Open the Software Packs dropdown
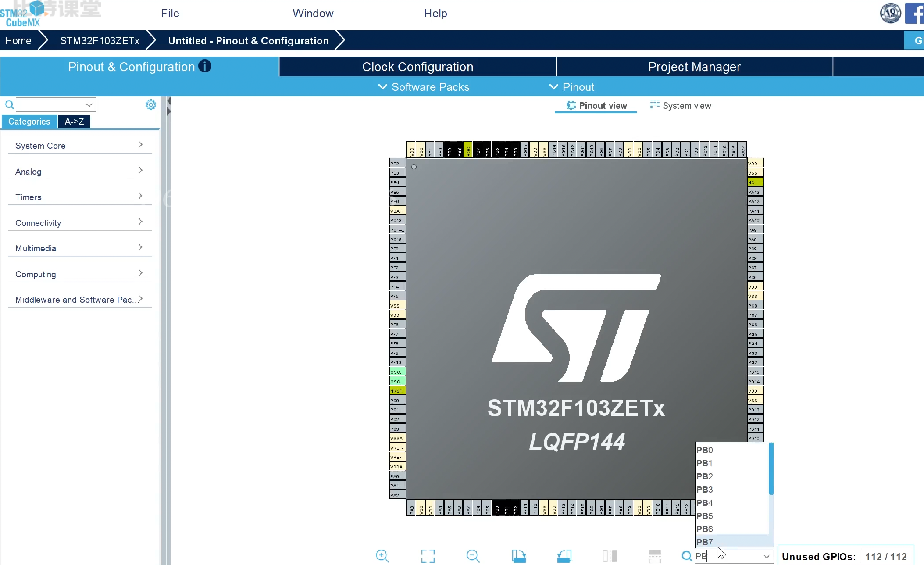This screenshot has width=924, height=565. coord(424,87)
